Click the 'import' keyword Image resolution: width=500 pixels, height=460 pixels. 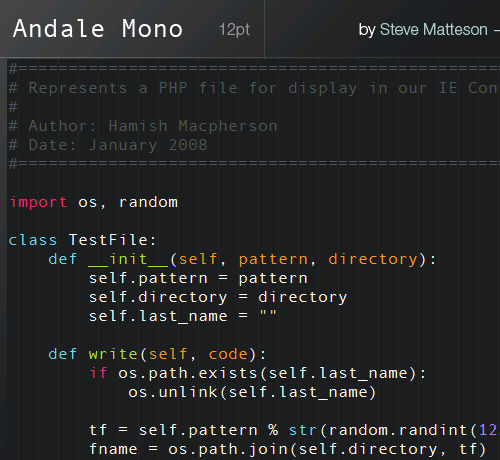(x=38, y=203)
